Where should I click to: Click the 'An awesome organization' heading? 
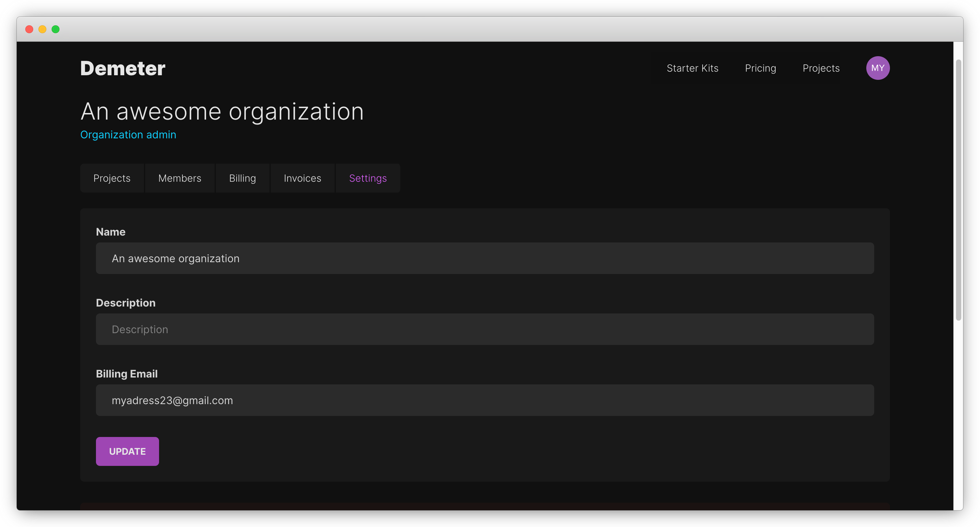coord(222,112)
